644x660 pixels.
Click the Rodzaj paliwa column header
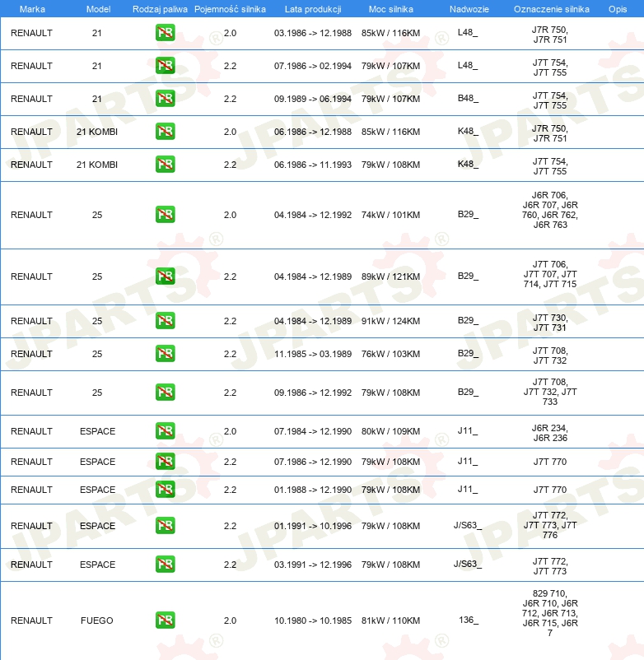(x=160, y=9)
